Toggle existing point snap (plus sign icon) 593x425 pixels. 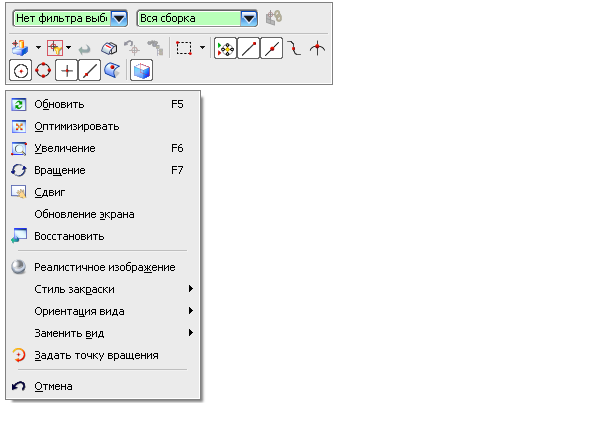[x=67, y=71]
